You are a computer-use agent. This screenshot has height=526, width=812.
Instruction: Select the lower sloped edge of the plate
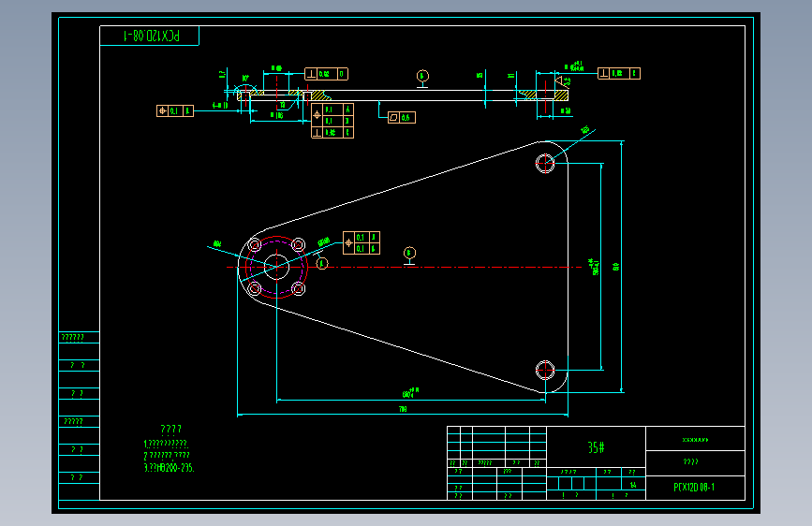[402, 347]
